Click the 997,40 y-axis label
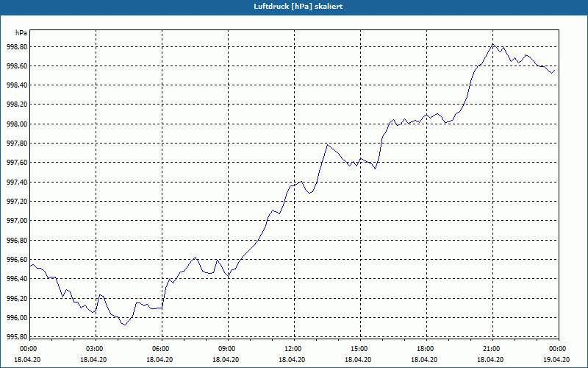The width and height of the screenshot is (588, 368). pos(17,182)
